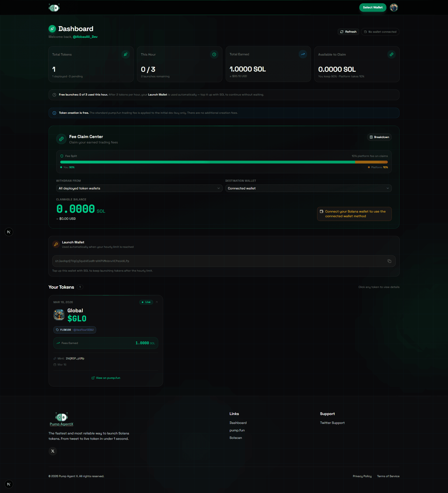
Task: Click the footer Pump AgentX logo link
Action: tap(61, 419)
